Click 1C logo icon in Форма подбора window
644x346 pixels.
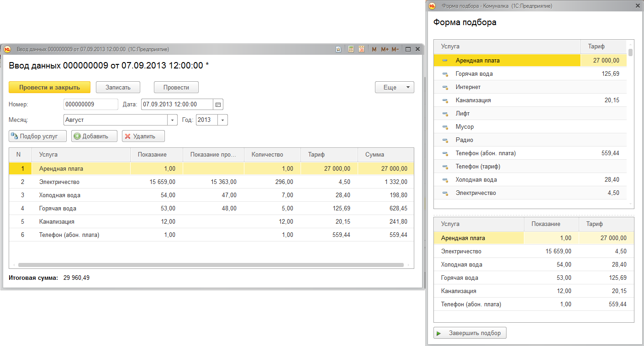pos(432,6)
